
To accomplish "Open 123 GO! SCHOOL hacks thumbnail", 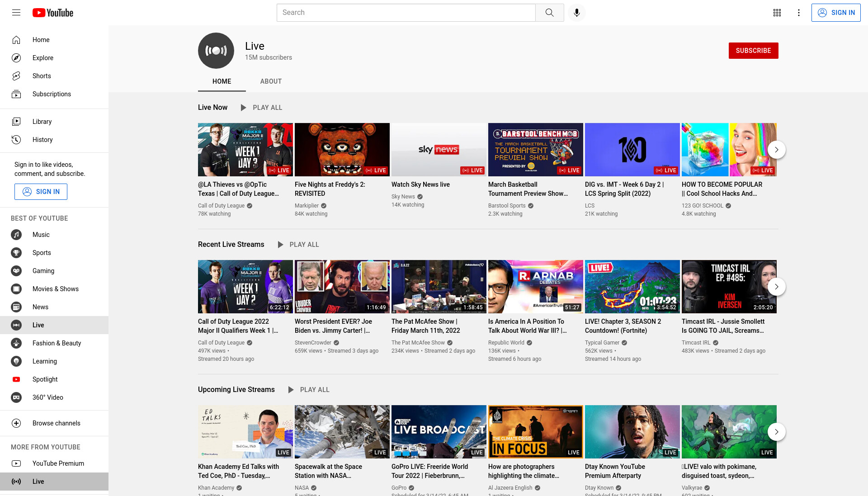I will [729, 150].
